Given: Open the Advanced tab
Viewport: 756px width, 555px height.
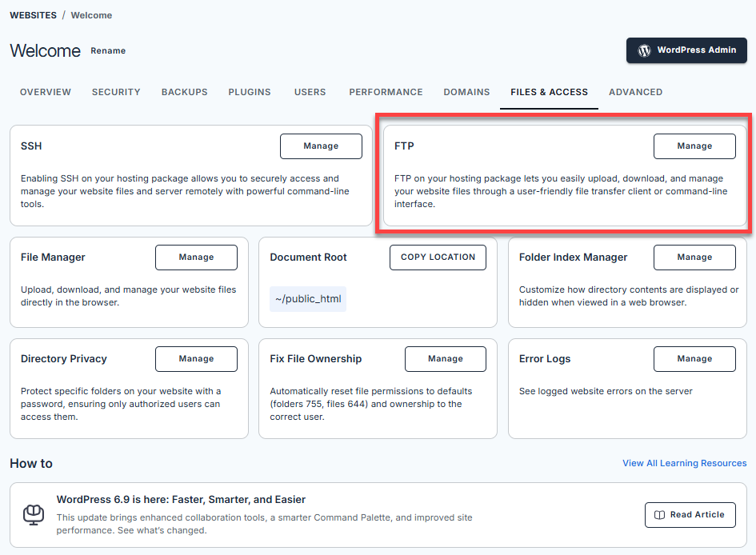Looking at the screenshot, I should click(635, 92).
